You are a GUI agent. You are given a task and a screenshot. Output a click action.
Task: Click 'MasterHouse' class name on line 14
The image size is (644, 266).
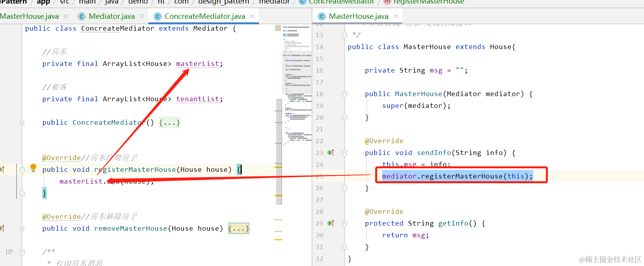427,47
